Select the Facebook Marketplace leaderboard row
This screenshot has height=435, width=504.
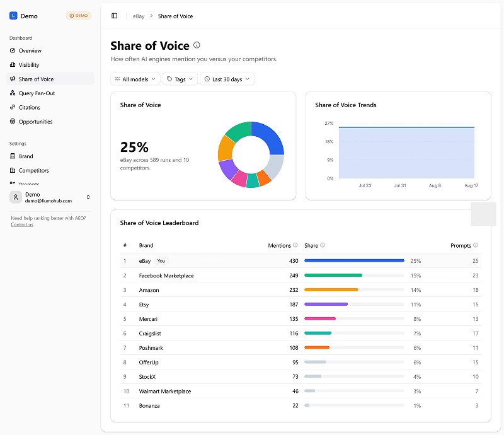pos(301,275)
